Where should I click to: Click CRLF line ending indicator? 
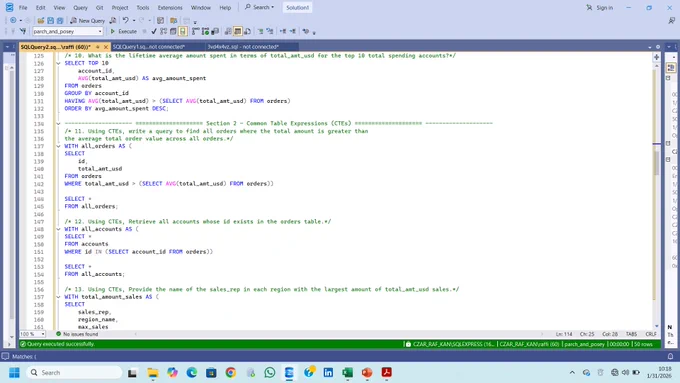click(651, 334)
